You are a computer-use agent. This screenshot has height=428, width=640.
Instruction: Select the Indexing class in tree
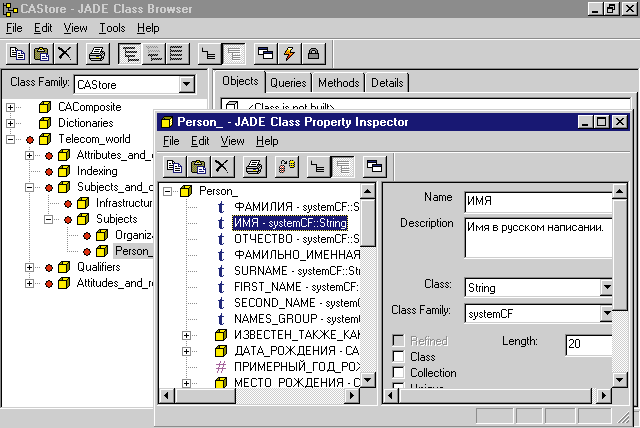pyautogui.click(x=97, y=171)
